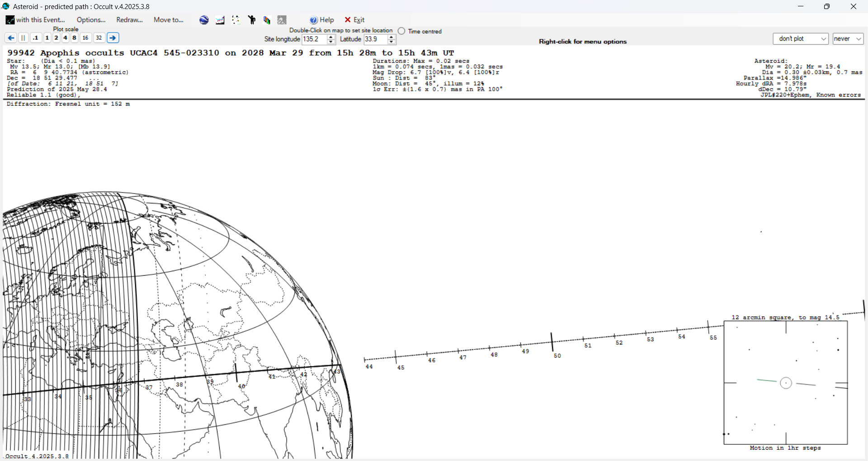Click the star field dots icon
The width and height of the screenshot is (868, 461).
point(236,20)
